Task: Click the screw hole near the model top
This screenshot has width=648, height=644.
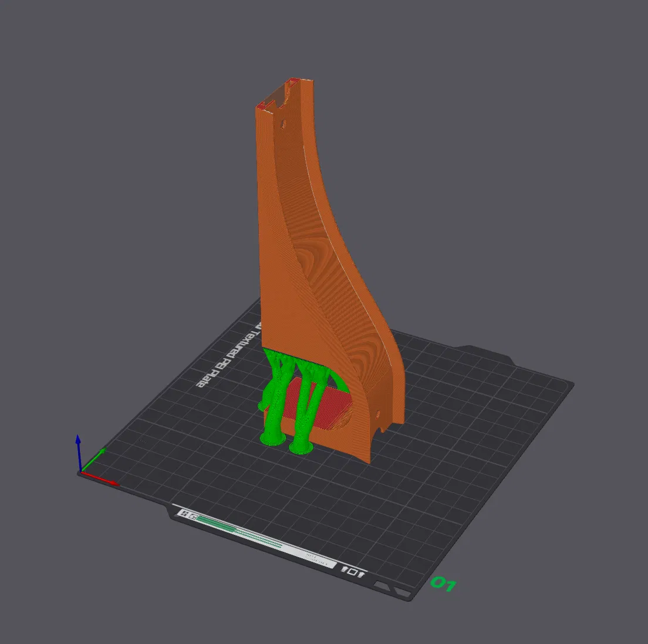Action: (x=283, y=123)
